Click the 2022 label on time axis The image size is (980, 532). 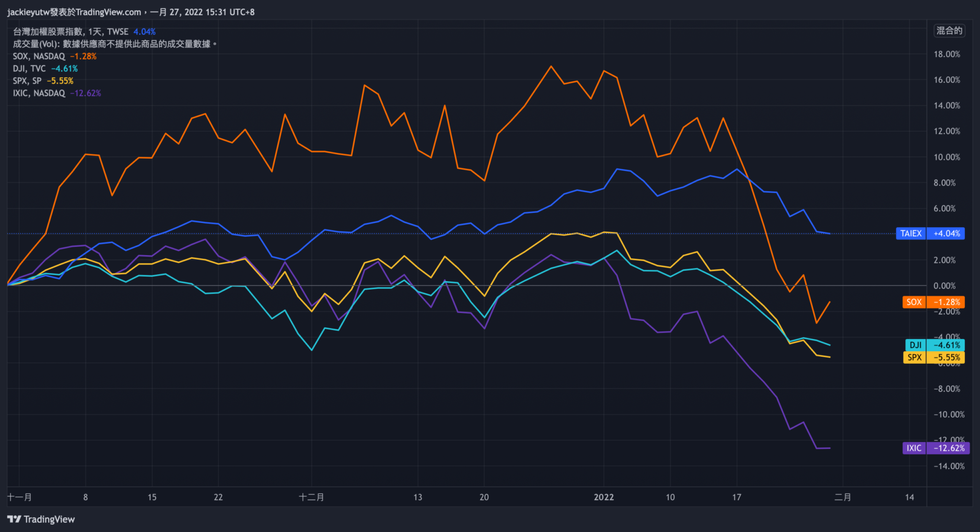pyautogui.click(x=603, y=497)
